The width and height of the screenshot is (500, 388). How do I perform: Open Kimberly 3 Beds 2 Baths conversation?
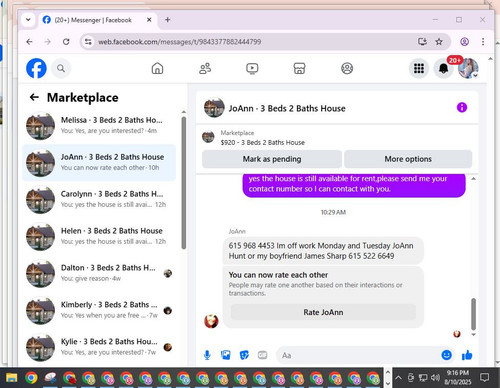(99, 310)
